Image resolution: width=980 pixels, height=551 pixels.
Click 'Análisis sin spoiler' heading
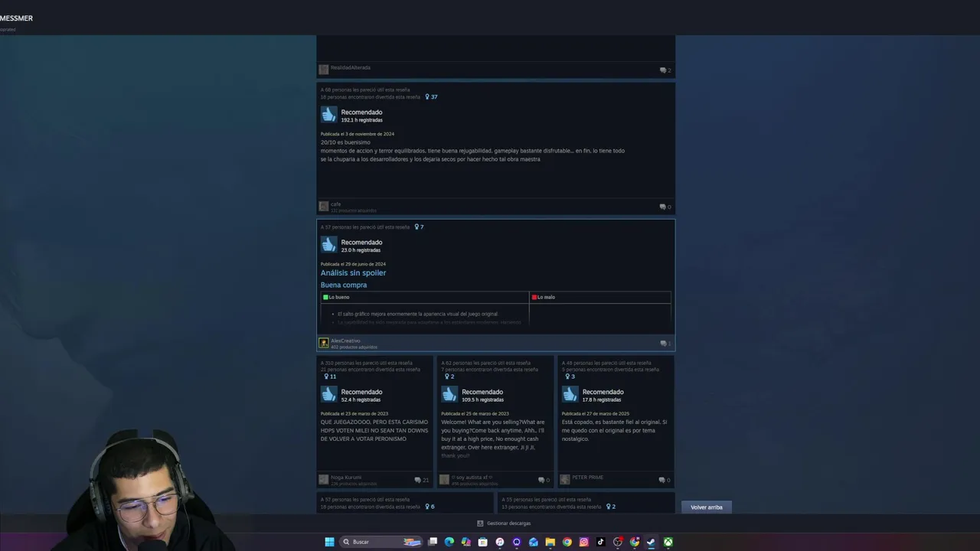point(353,273)
